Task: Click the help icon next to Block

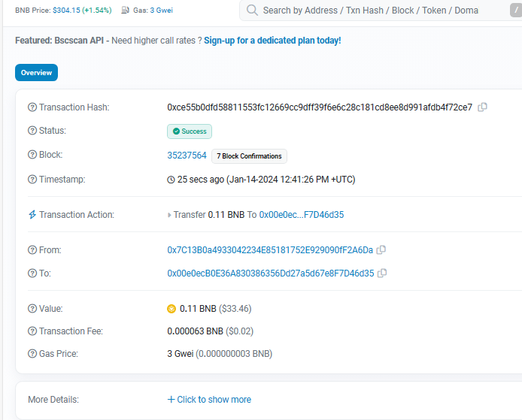Action: (32, 155)
